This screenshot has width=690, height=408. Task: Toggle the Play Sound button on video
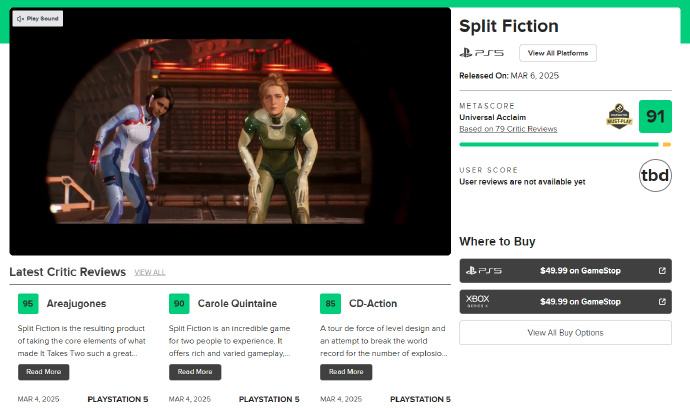(38, 18)
